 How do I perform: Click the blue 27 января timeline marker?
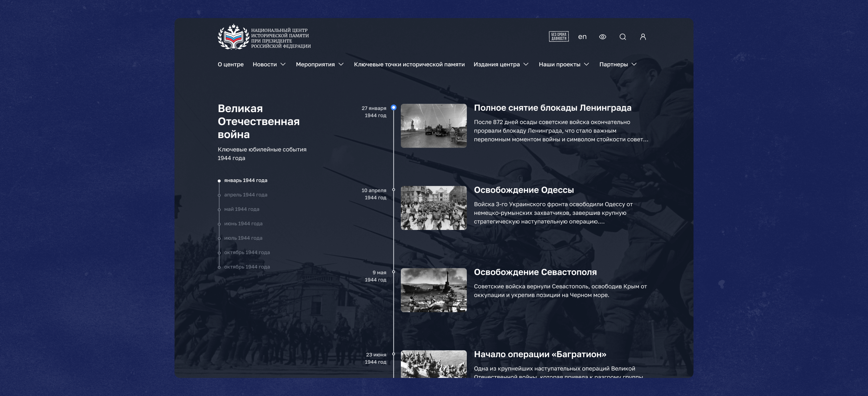394,108
